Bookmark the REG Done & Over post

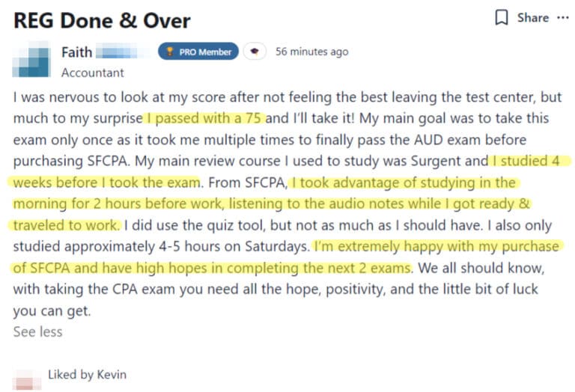coord(502,17)
